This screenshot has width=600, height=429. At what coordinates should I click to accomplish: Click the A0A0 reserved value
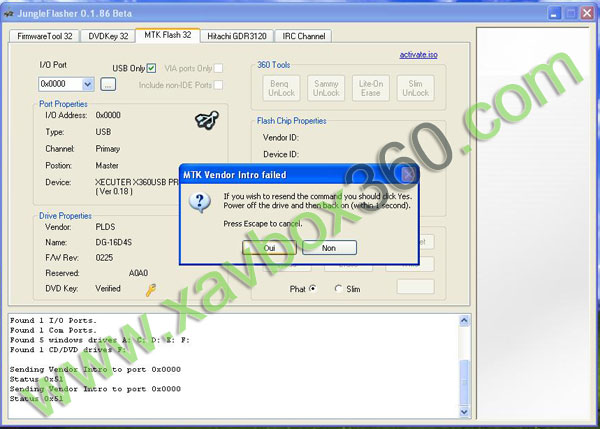coord(139,273)
